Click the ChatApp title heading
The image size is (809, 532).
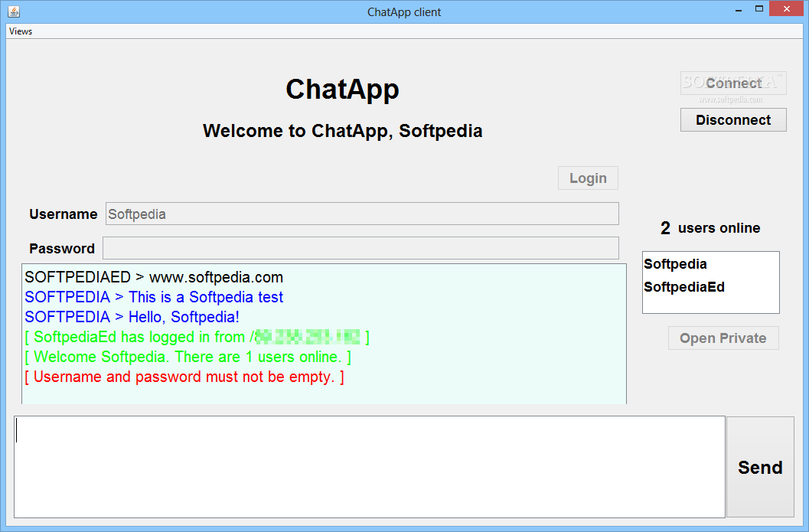click(343, 90)
